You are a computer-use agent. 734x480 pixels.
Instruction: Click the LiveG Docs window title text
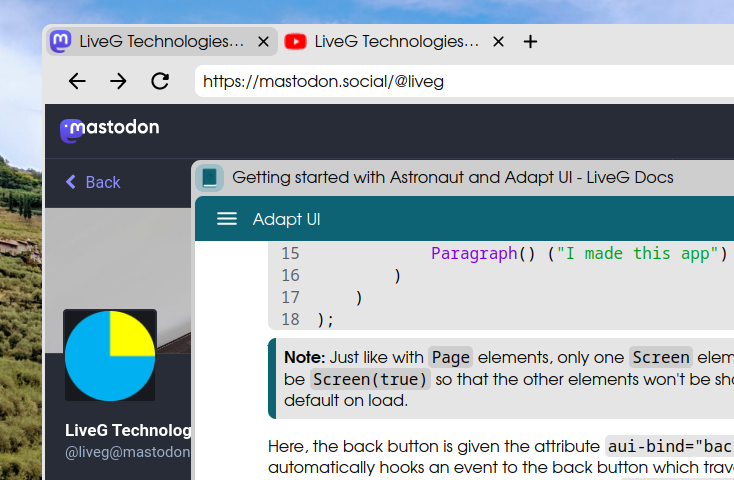(x=452, y=178)
